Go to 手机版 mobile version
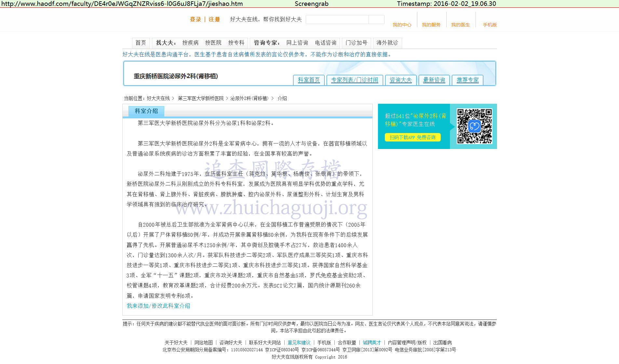Image resolution: width=619 pixels, height=364 pixels. [490, 25]
